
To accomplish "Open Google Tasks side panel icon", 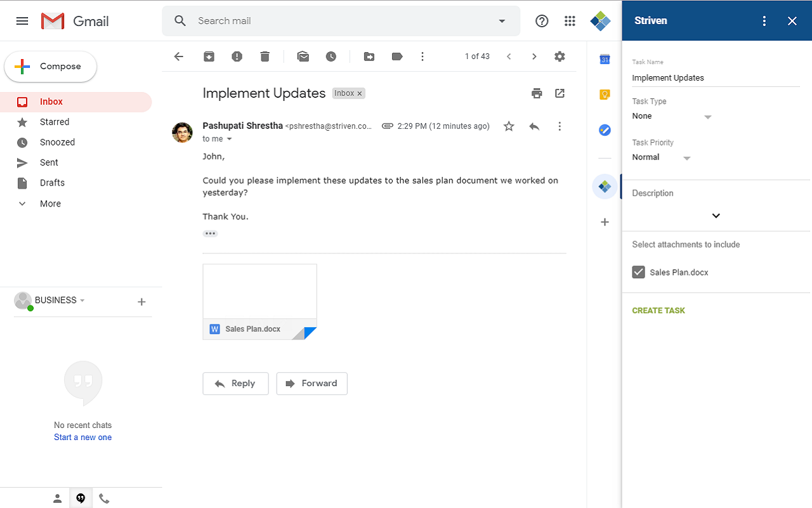I will [x=605, y=130].
